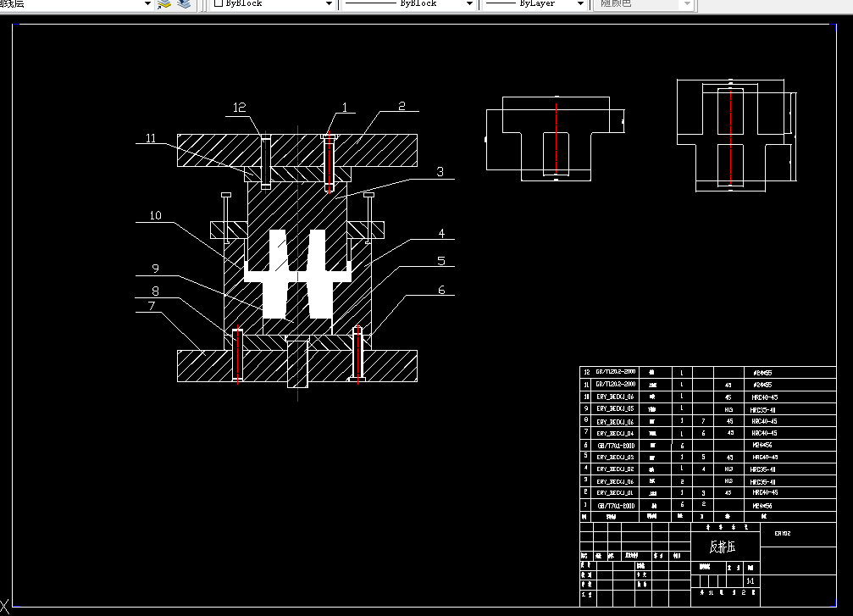Click the GB/T70.1-2000 code in row 1
Image resolution: width=853 pixels, height=616 pixels.
[x=616, y=506]
